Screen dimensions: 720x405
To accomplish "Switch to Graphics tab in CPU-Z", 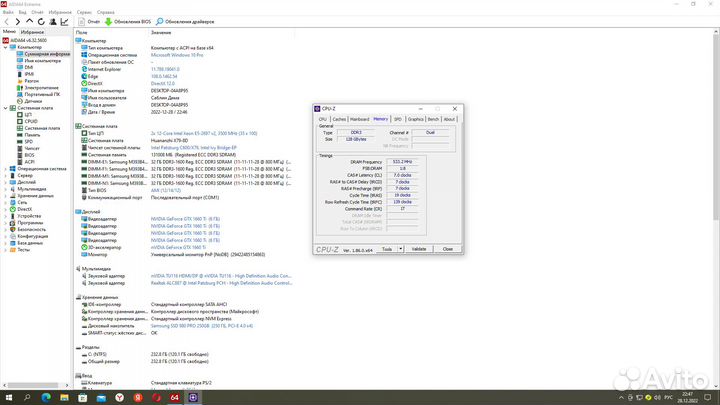I will click(416, 119).
